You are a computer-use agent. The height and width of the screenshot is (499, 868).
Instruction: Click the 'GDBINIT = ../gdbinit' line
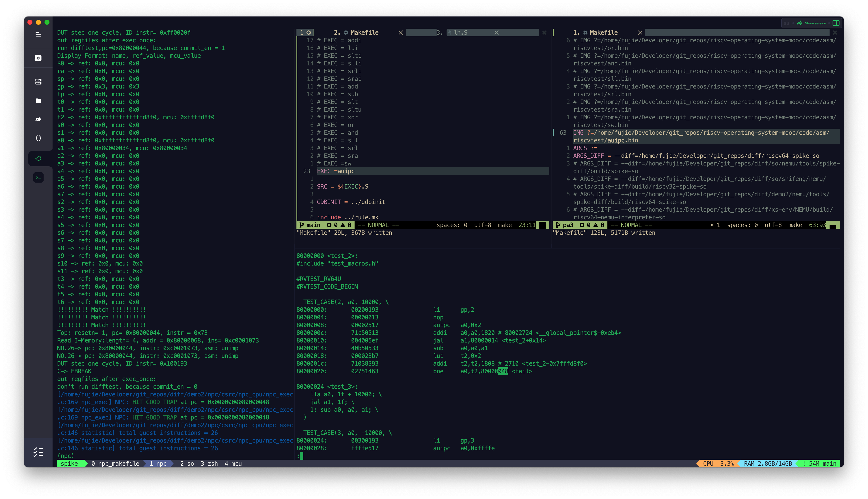pos(351,202)
